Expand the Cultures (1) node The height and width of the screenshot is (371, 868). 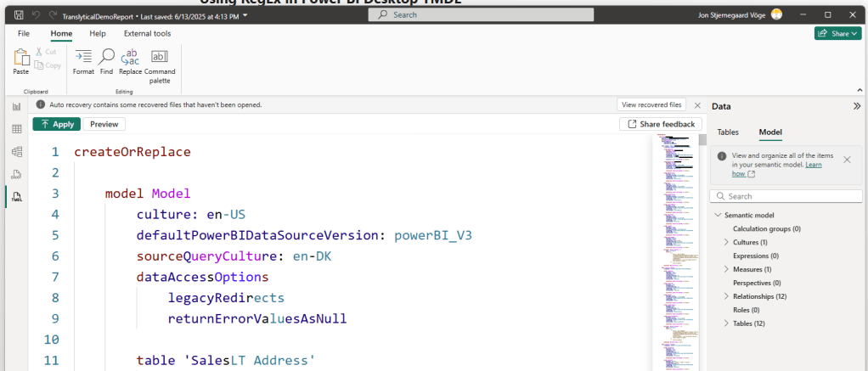pos(726,242)
